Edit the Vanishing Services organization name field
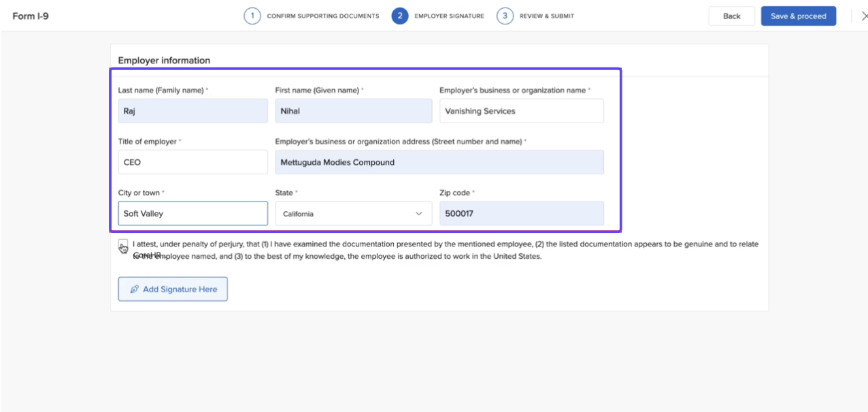This screenshot has width=868, height=412. [521, 111]
